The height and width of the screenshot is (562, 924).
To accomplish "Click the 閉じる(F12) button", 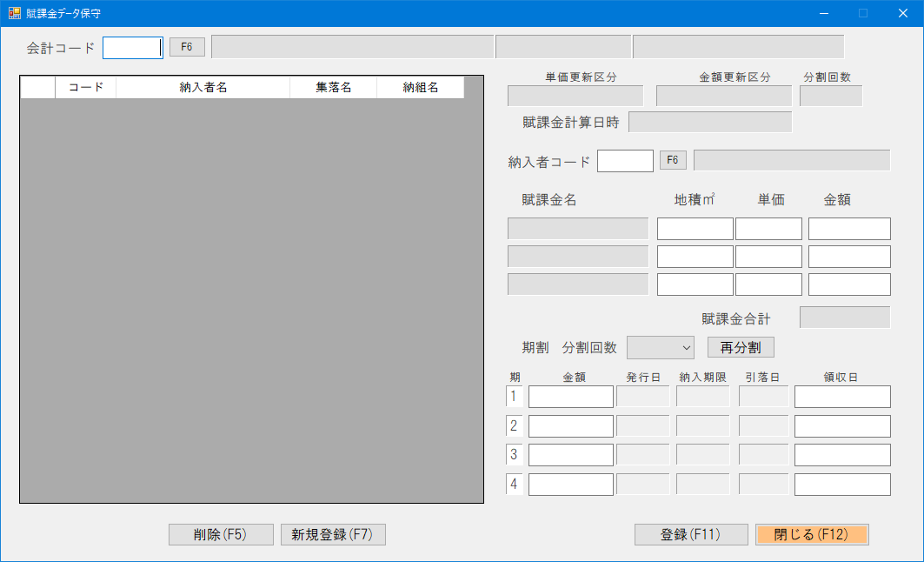I will pyautogui.click(x=812, y=534).
